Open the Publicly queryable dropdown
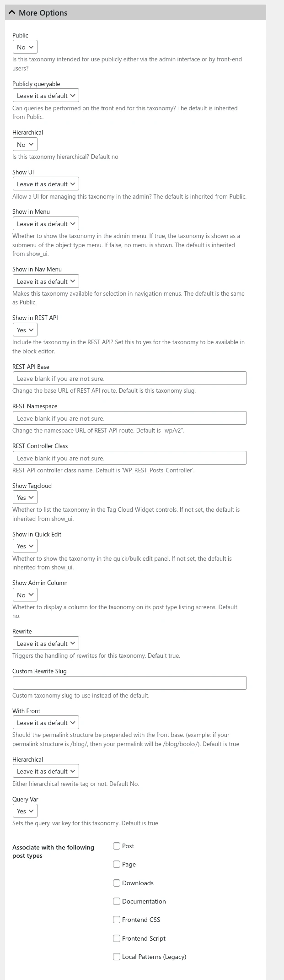 (45, 95)
